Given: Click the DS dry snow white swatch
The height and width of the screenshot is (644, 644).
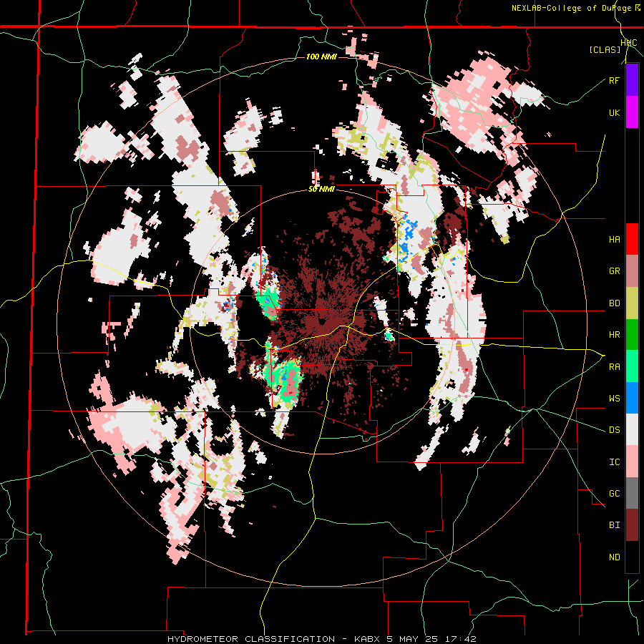Looking at the screenshot, I should pos(632,429).
